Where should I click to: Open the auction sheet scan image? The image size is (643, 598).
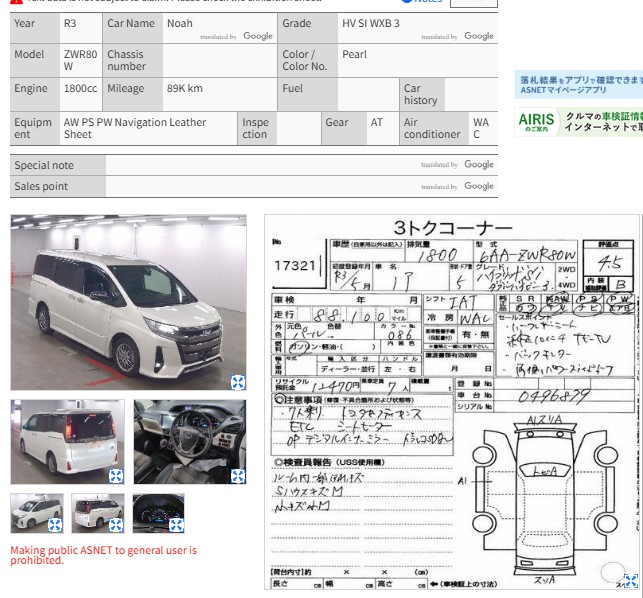click(x=452, y=402)
